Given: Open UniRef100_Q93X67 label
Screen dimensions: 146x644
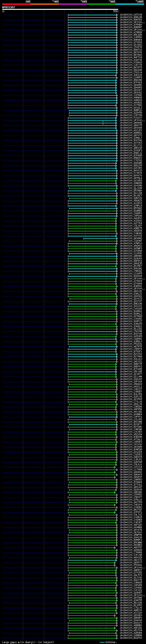Looking at the screenshot, I should click(x=131, y=90).
